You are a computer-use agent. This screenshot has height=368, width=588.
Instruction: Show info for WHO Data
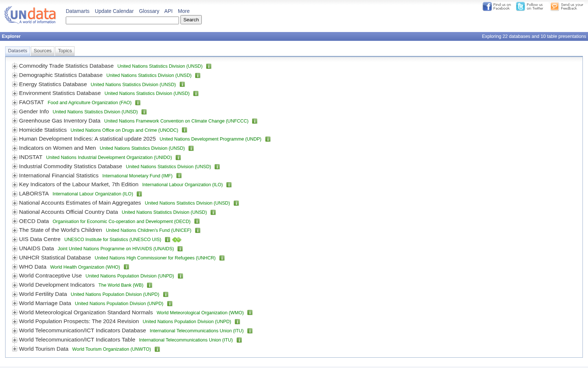coord(126,267)
